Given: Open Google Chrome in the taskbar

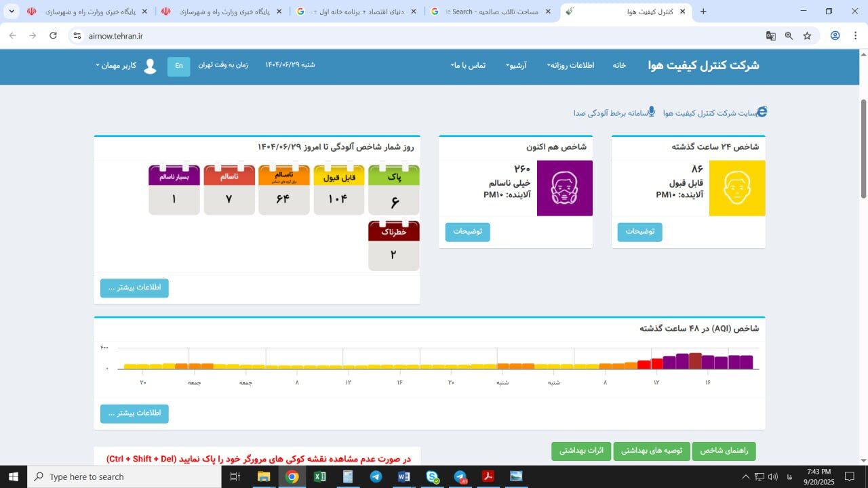Looking at the screenshot, I should (x=292, y=476).
